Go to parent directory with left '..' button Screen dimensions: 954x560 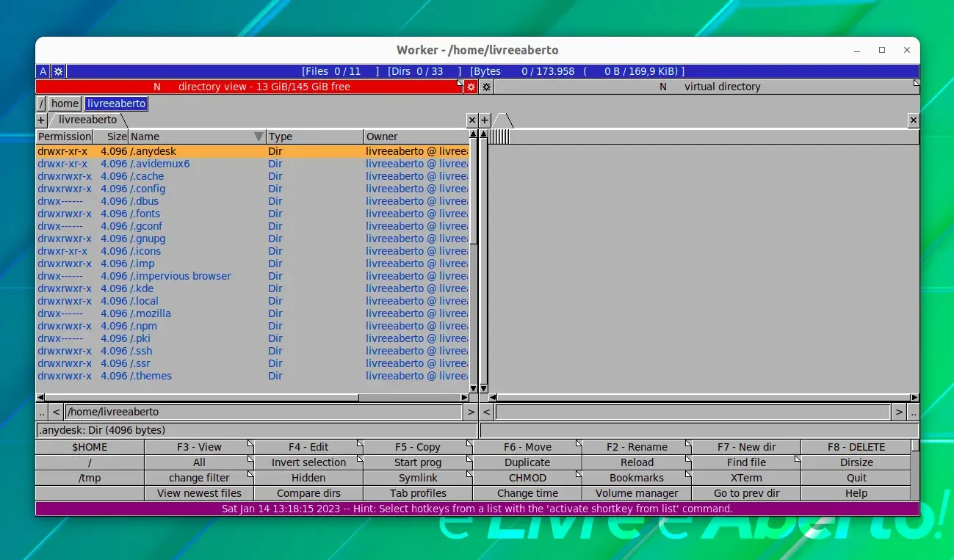42,412
